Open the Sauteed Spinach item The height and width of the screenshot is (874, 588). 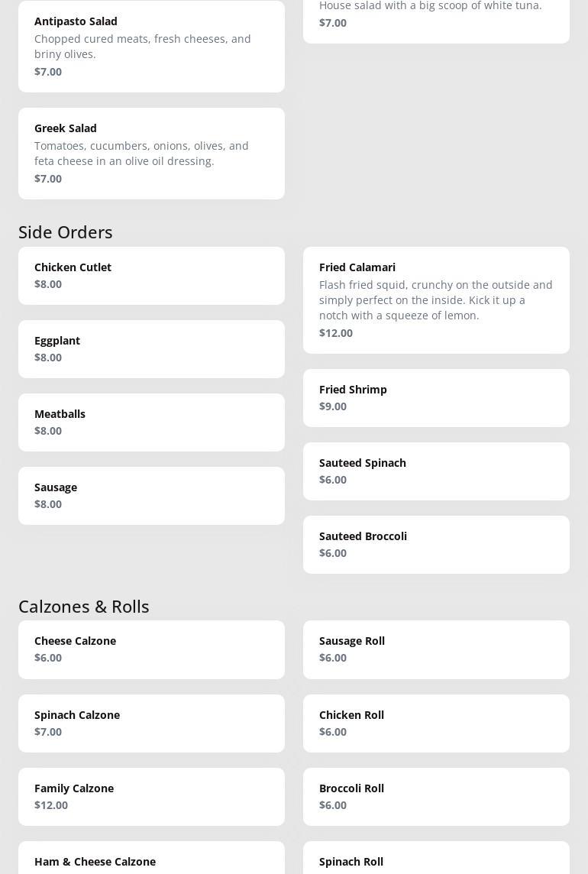point(436,471)
